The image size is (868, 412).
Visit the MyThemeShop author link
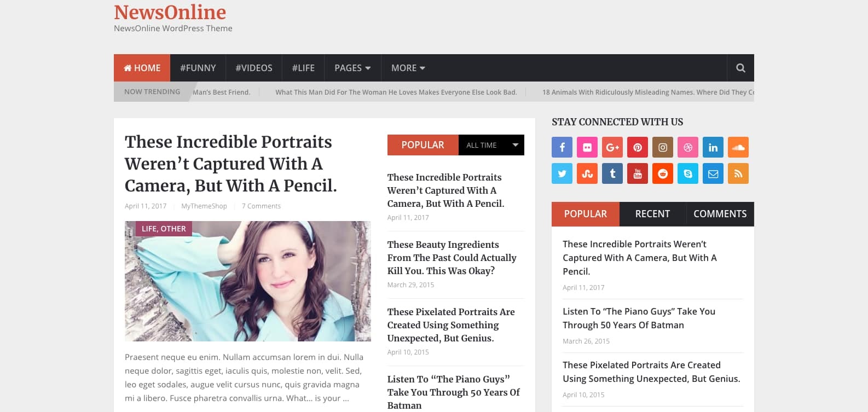click(x=203, y=206)
